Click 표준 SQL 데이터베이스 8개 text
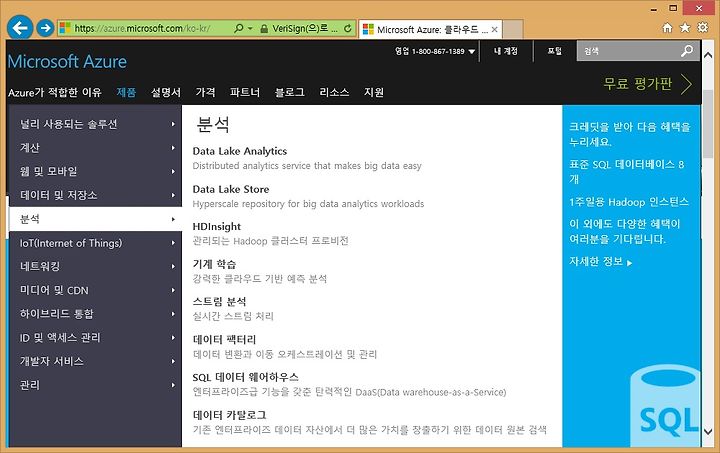Viewport: 720px width, 453px height. click(x=627, y=171)
